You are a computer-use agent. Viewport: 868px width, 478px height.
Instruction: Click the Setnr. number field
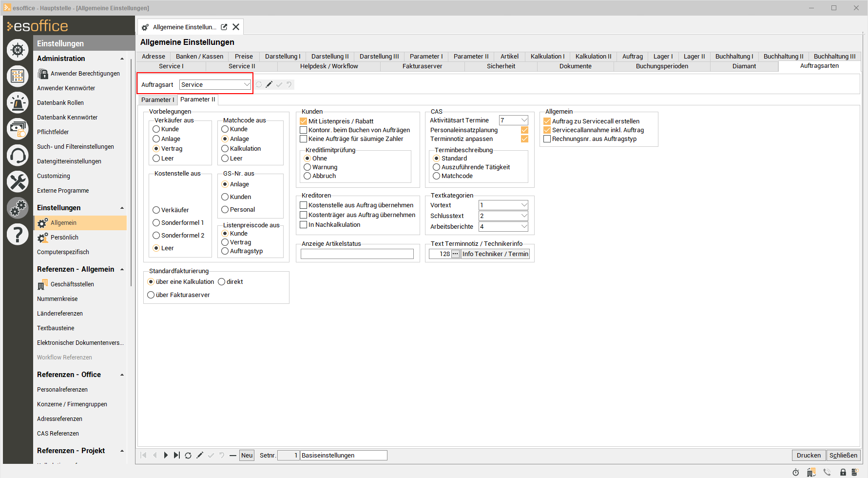point(288,455)
